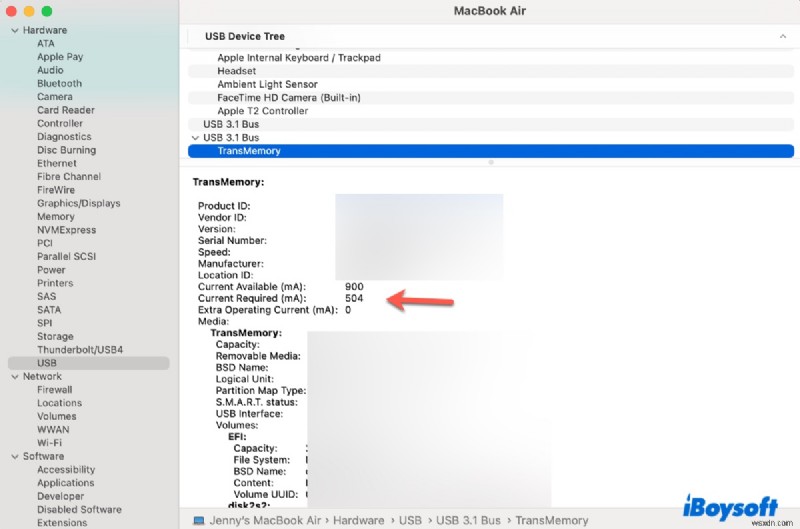
Task: Click TransMemory in the path bar
Action: coord(552,520)
